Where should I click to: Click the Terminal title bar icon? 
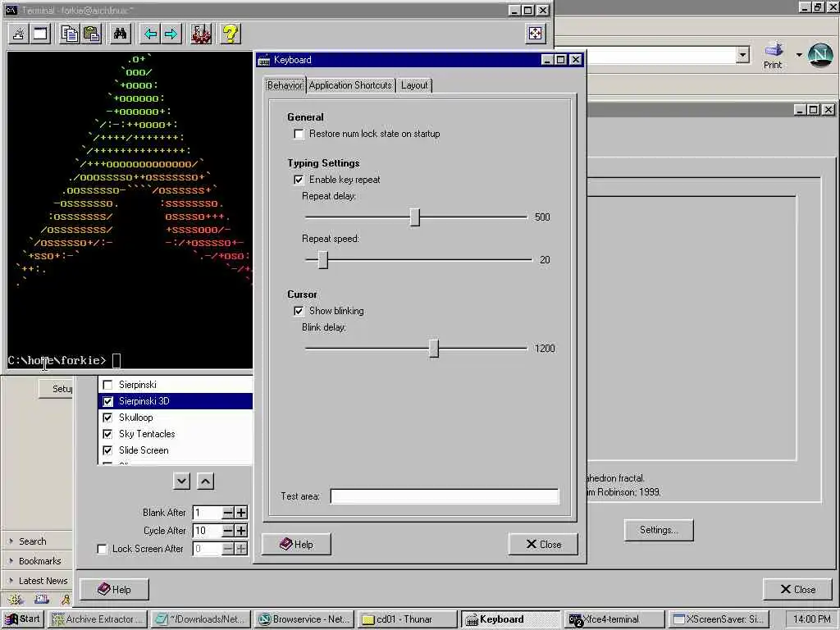[11, 10]
